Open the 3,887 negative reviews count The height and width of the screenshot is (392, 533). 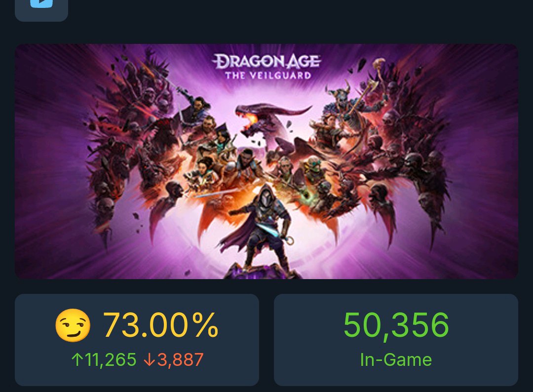(180, 359)
